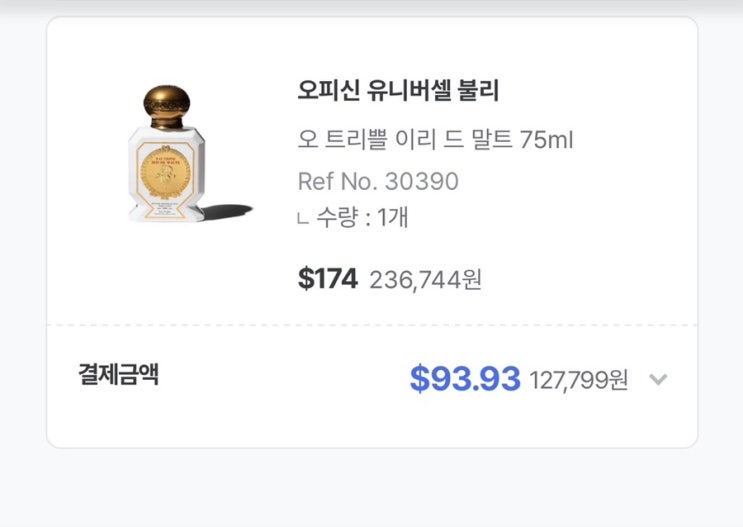
Task: Tap the gray bar above the card
Action: click(x=371, y=6)
